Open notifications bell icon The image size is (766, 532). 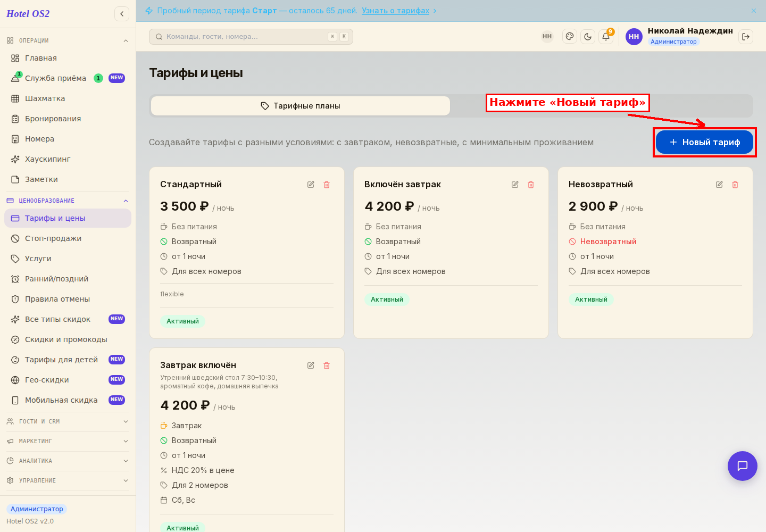pyautogui.click(x=606, y=37)
